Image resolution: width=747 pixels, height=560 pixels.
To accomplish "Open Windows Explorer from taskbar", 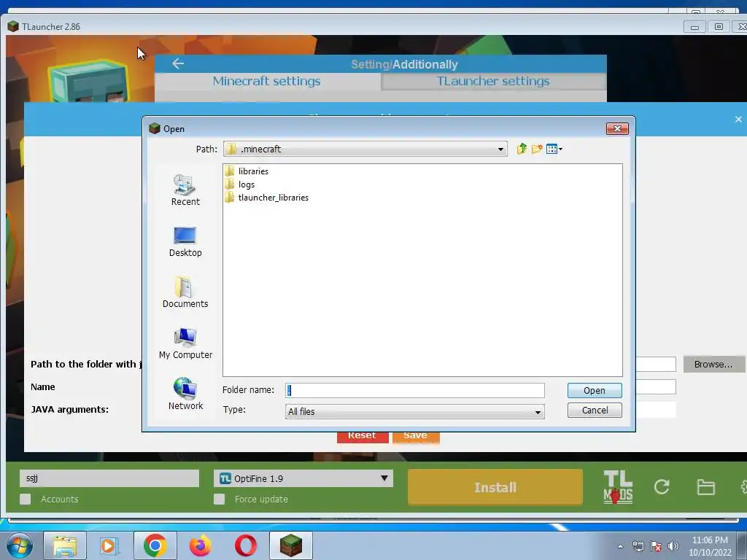I will tap(65, 545).
